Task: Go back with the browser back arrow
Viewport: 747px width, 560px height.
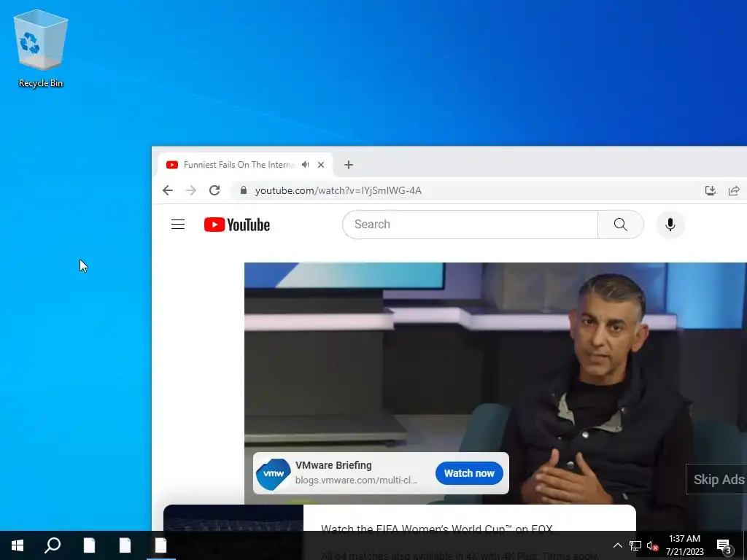Action: 167,190
